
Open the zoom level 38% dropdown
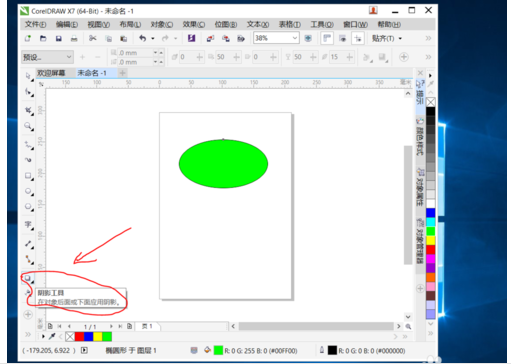295,38
